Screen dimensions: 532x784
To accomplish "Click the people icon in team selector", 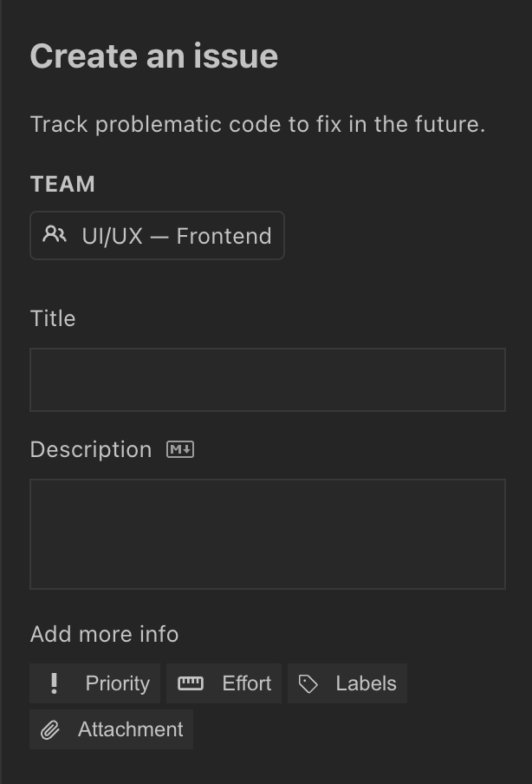I will 54,234.
